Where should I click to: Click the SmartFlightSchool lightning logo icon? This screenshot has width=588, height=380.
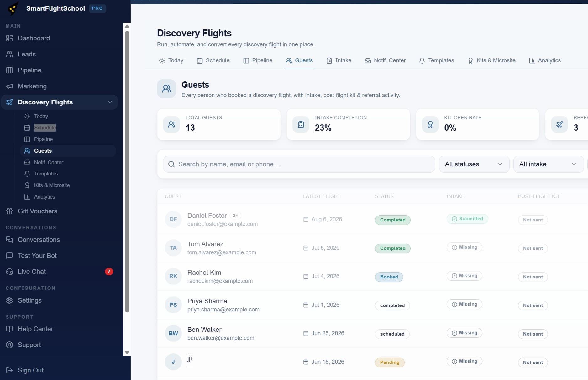(x=13, y=8)
